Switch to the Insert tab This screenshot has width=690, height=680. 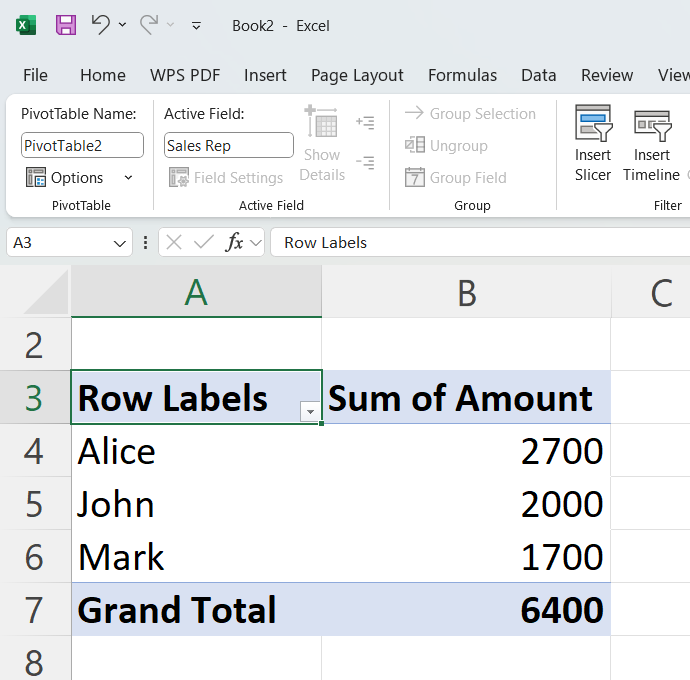pyautogui.click(x=265, y=75)
